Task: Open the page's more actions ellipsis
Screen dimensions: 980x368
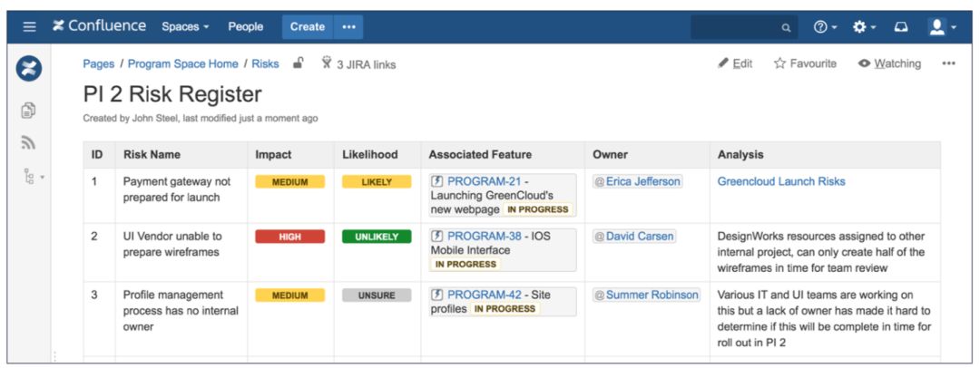Action: click(x=948, y=63)
